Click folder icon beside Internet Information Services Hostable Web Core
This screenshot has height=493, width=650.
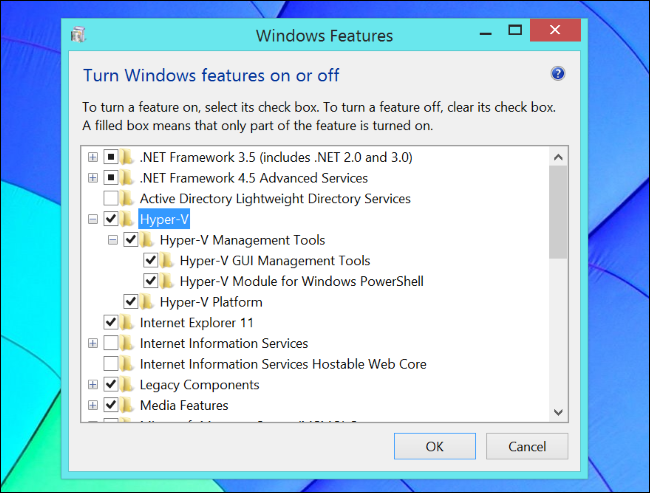(x=127, y=364)
